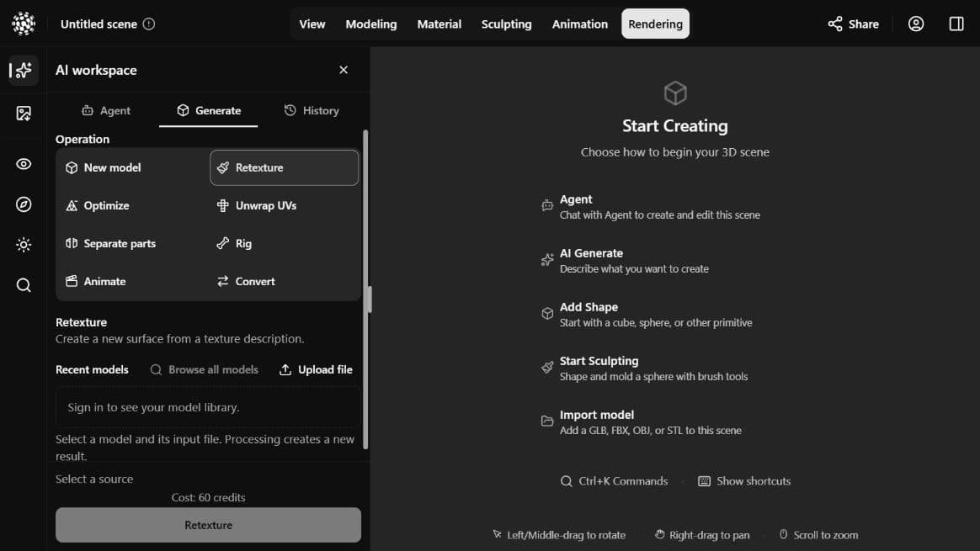Click the image gallery icon in left sidebar
The image size is (980, 551).
24,113
